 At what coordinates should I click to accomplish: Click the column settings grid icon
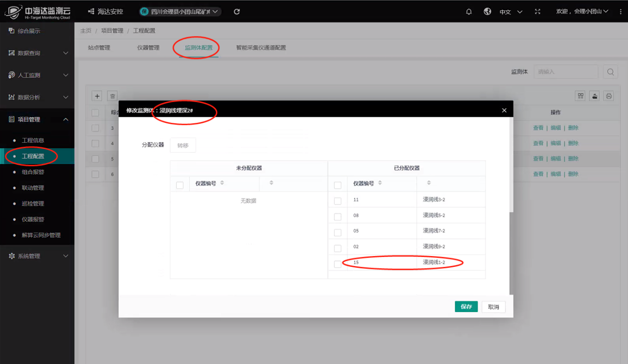coord(580,96)
